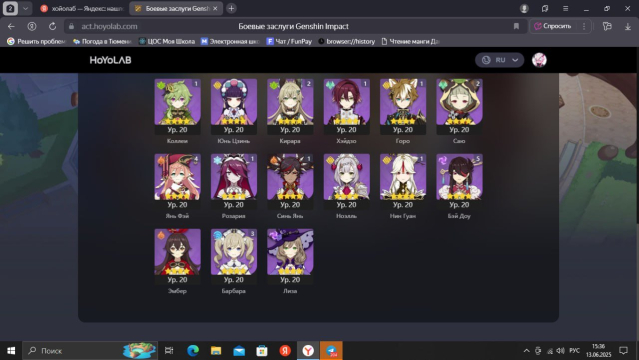The height and width of the screenshot is (360, 639).
Task: Open a new browser tab
Action: point(231,8)
